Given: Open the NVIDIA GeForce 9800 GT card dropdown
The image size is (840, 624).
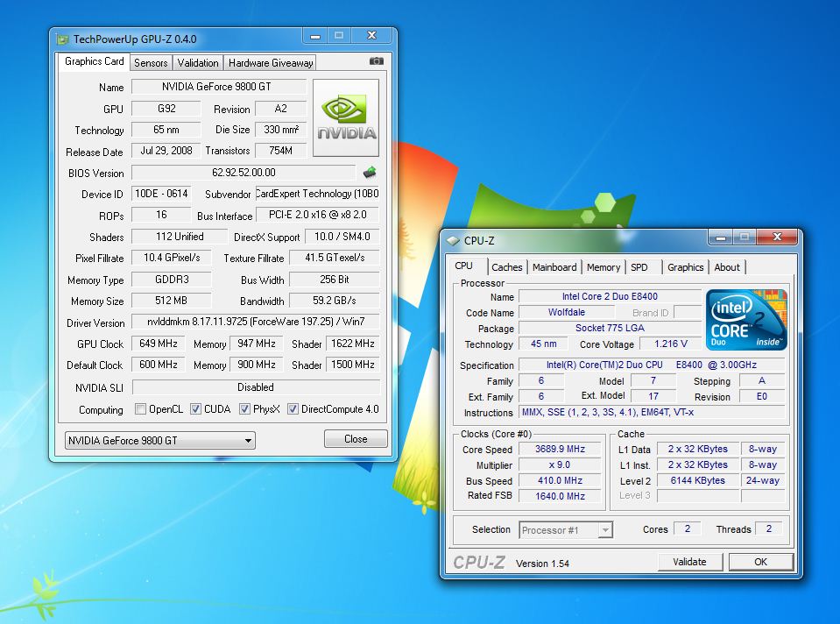Looking at the screenshot, I should [x=159, y=441].
